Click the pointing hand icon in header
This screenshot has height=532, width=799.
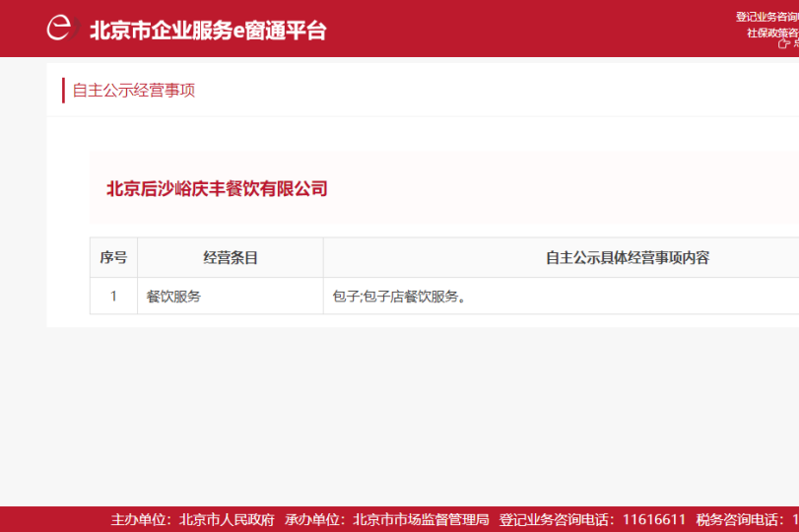tap(784, 43)
